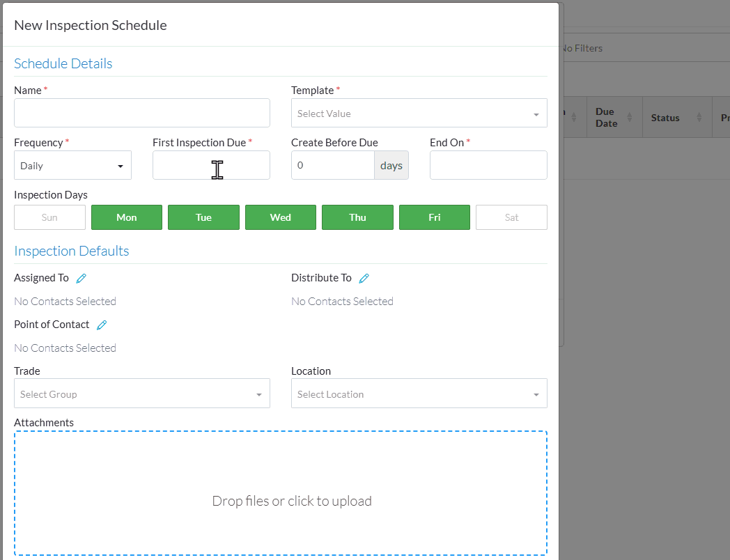730x560 pixels.
Task: Click the Name input field
Action: [142, 113]
